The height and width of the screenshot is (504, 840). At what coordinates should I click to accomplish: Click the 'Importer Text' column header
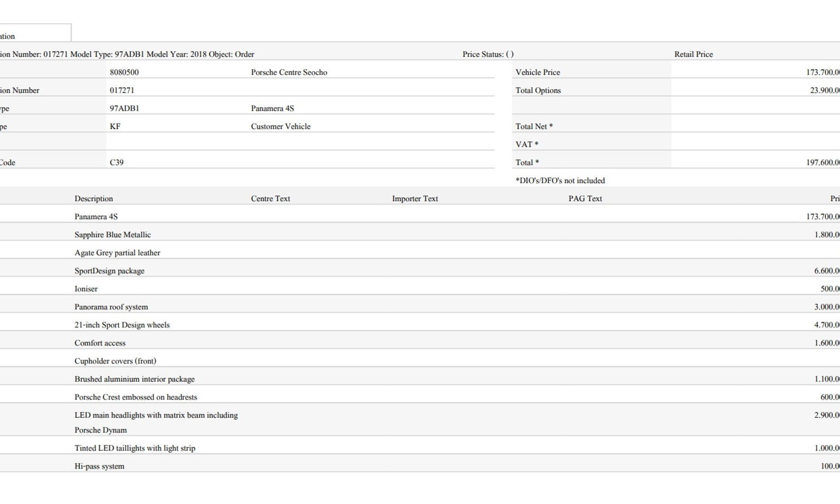[415, 199]
